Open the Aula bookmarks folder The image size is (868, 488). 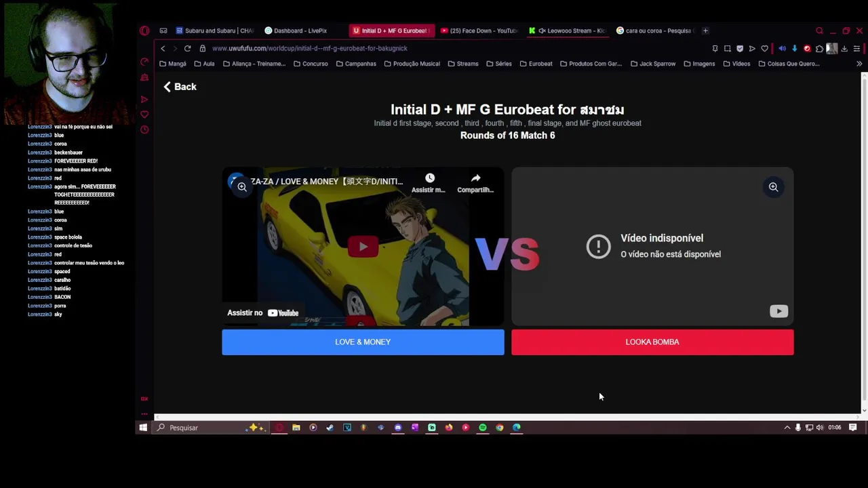click(204, 64)
